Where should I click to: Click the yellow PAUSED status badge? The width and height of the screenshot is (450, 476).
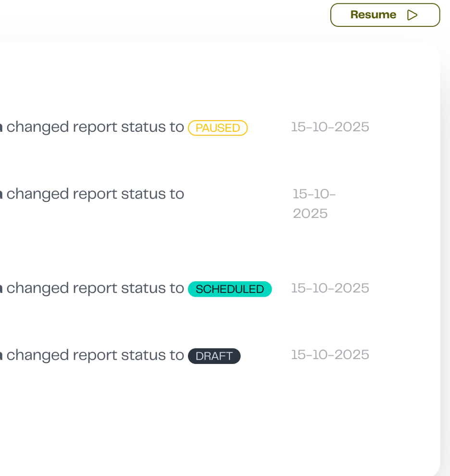[x=218, y=128]
